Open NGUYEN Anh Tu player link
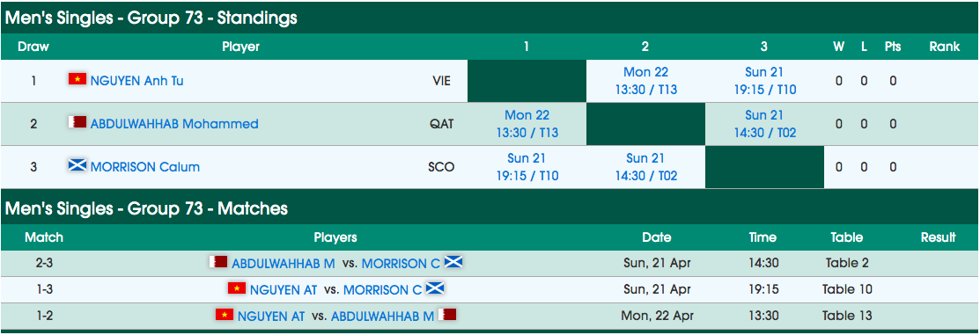 click(136, 81)
